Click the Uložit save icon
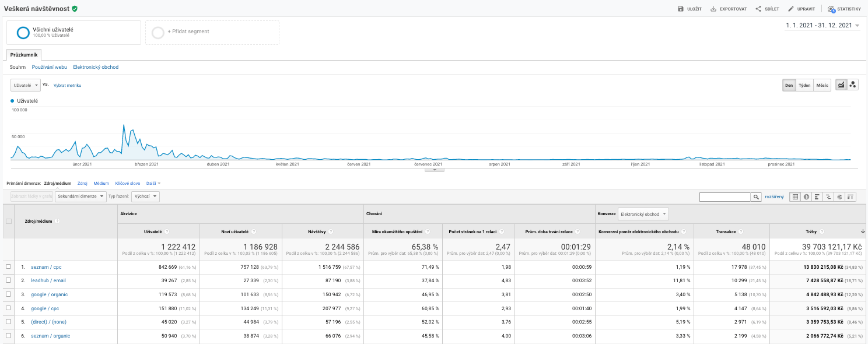Screen dimensions: 868x344 680,9
